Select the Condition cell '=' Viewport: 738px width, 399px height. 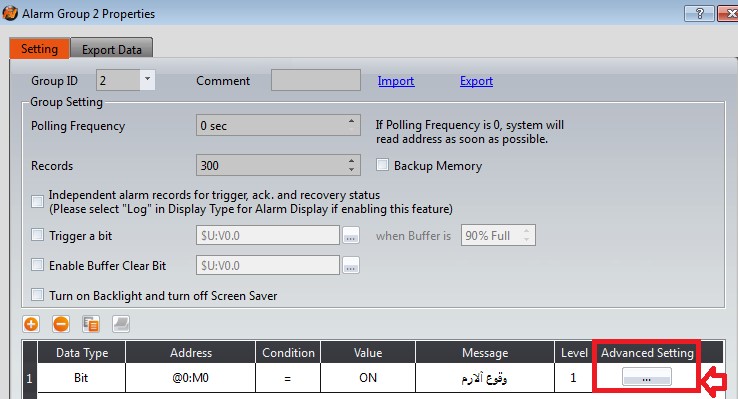coord(288,377)
